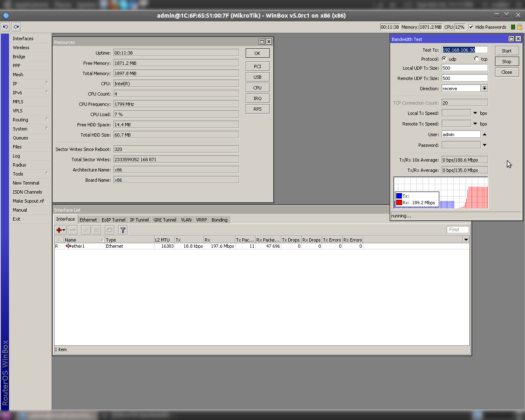Click Close button in Bandwidth Test
This screenshot has width=525, height=420.
tap(507, 72)
